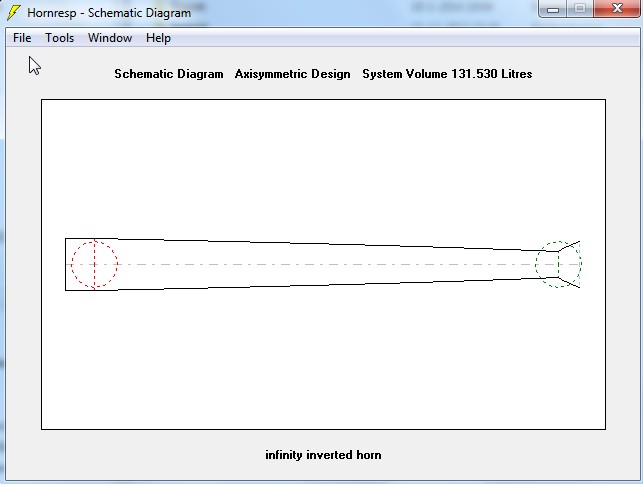This screenshot has height=484, width=643.
Task: Click the 'Hornresp - Schematic Diagram' title bar
Action: coord(109,13)
